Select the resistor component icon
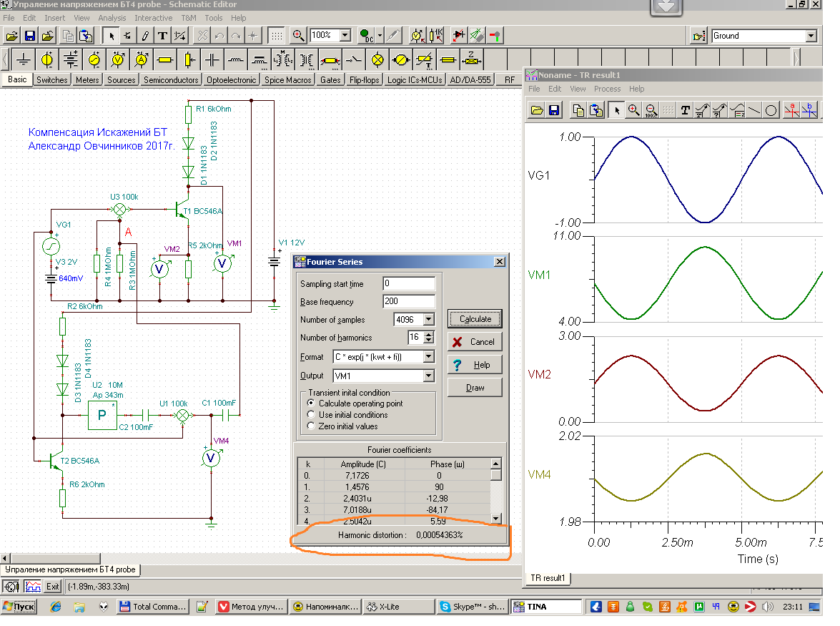The height and width of the screenshot is (626, 840). click(x=165, y=59)
